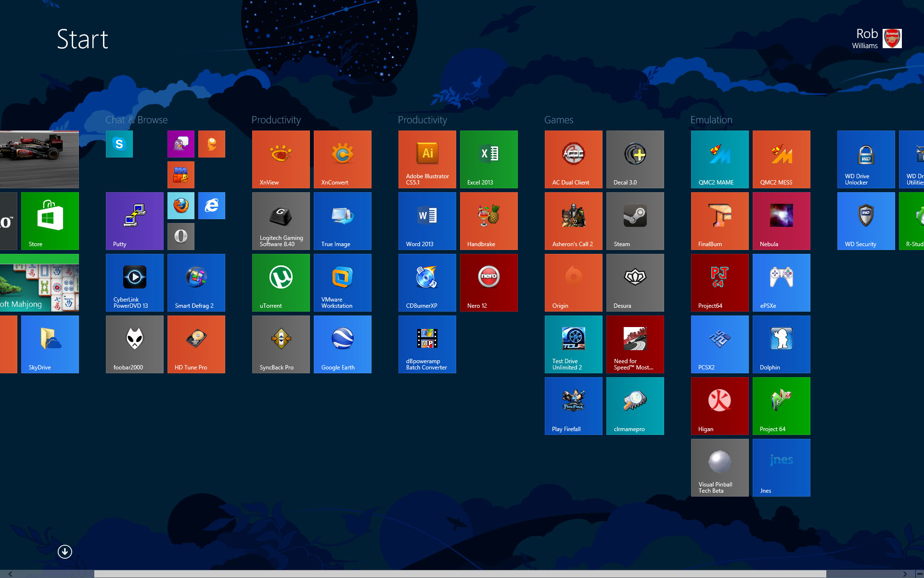Screen dimensions: 924x578
Task: Open the clrmamepro tile
Action: click(x=635, y=406)
